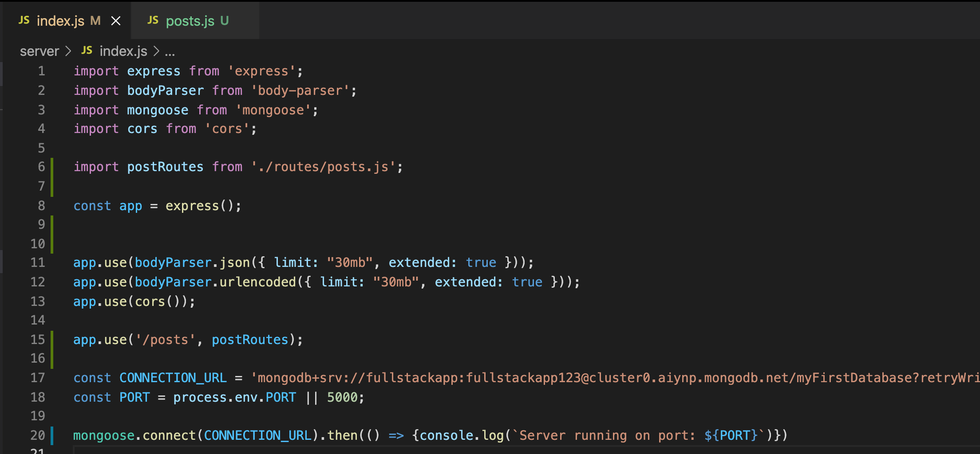
Task: Click 'process.env.PORT' on line 18
Action: click(x=235, y=397)
